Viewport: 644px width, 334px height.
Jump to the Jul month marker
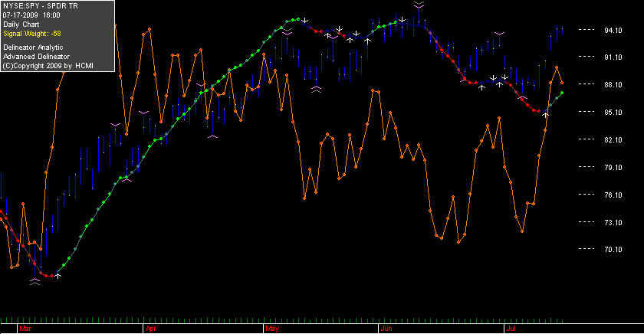(x=511, y=329)
